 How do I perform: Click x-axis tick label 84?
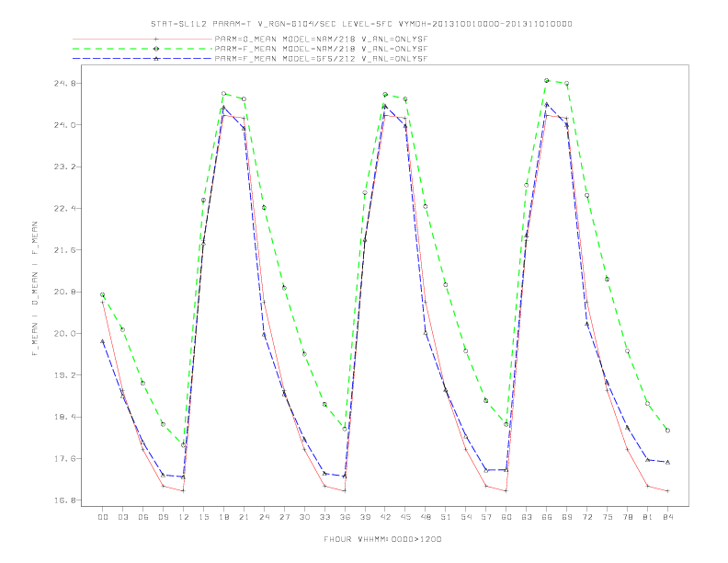667,517
